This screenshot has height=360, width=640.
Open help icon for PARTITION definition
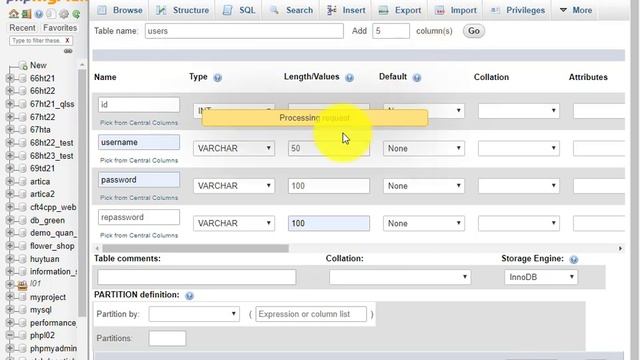click(189, 296)
